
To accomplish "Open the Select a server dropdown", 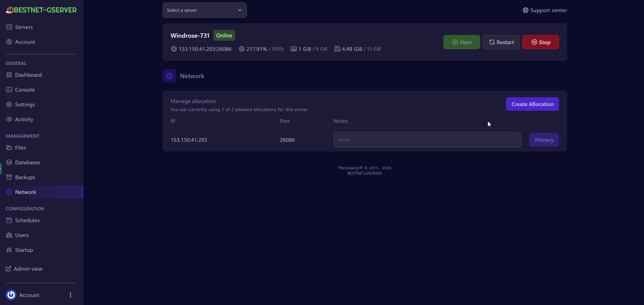I will point(204,10).
